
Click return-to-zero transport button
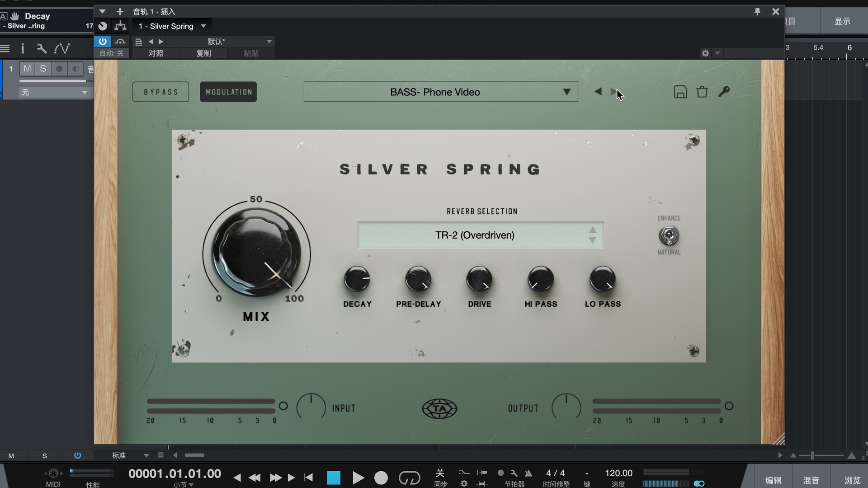[309, 478]
